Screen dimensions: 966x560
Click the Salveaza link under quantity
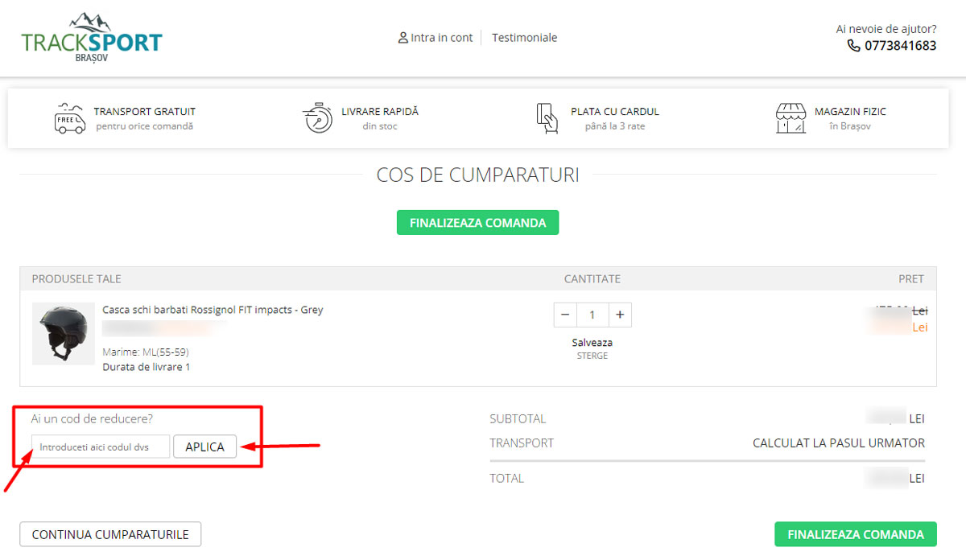[592, 343]
